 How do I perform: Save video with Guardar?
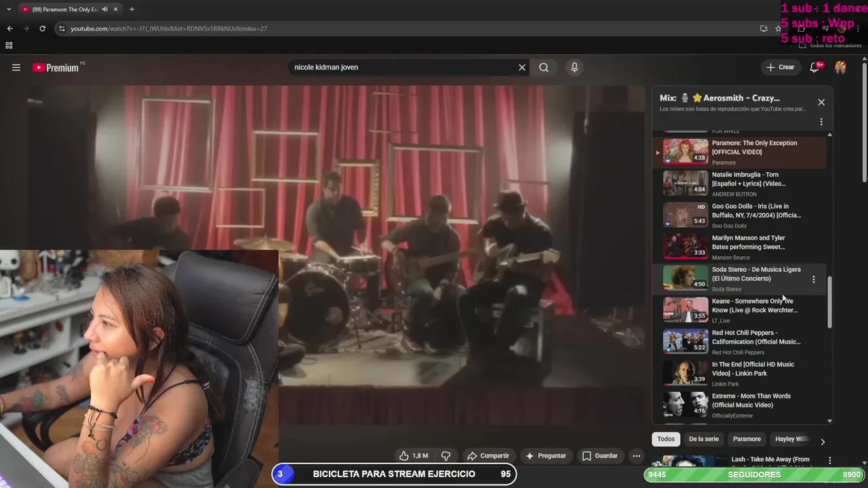[600, 456]
